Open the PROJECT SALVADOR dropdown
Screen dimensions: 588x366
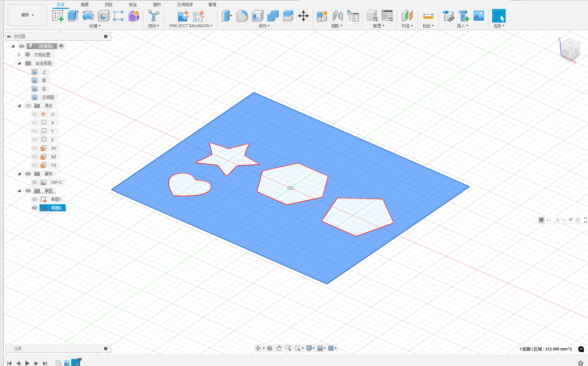[191, 26]
